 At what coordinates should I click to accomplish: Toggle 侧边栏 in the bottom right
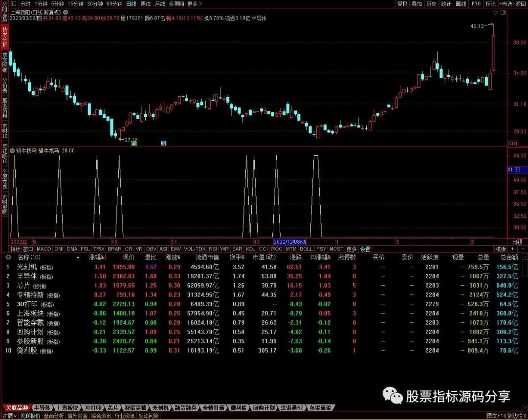[x=517, y=416]
